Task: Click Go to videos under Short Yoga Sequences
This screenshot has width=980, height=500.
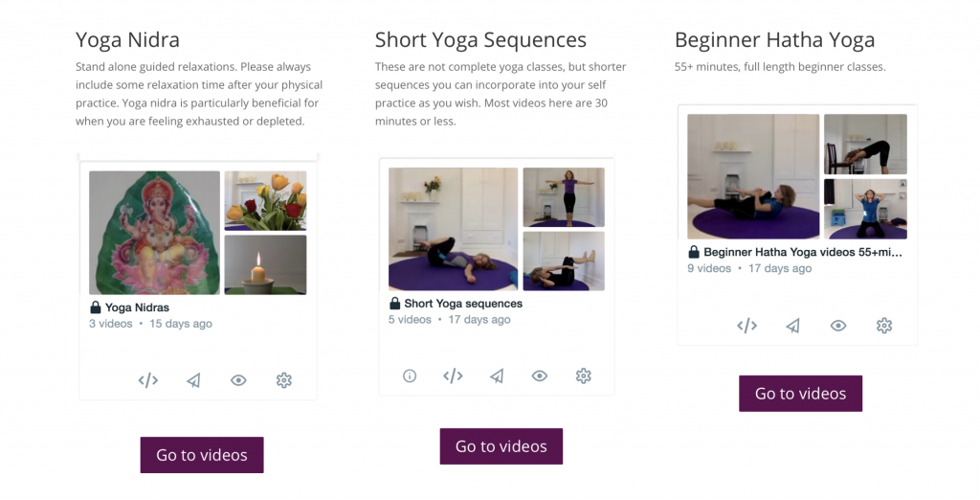Action: [501, 446]
